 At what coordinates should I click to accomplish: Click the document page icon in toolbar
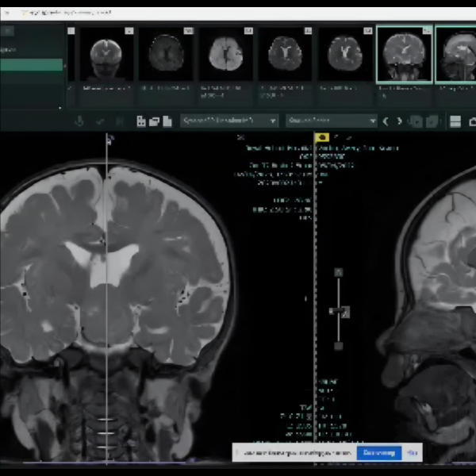[167, 121]
